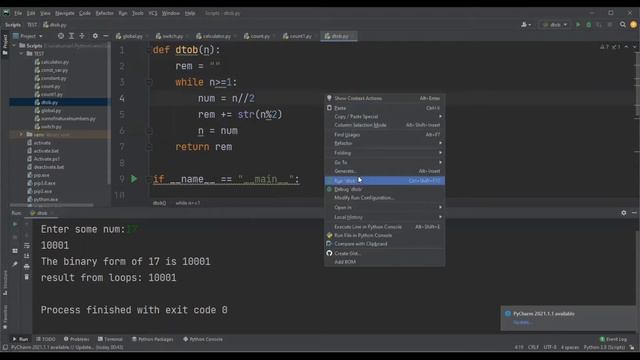Click the trash clear-all icon in Run panel
Viewport: 640px width, 360px height.
click(27, 277)
